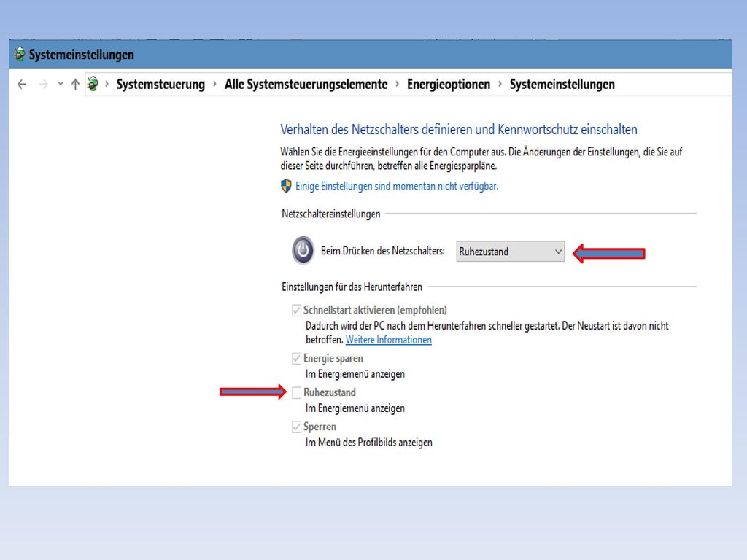Go to Energieoptionen breadcrumb
The height and width of the screenshot is (560, 747).
[449, 85]
